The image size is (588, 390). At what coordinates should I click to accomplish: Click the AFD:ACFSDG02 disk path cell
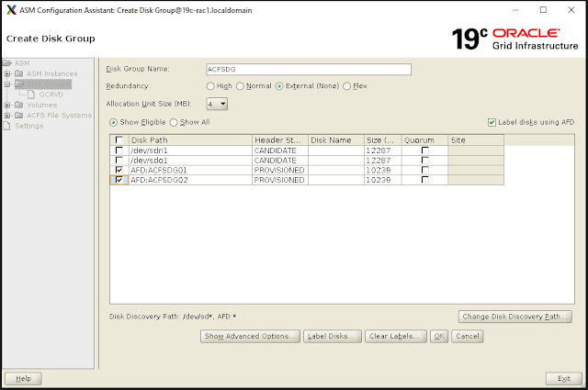[190, 180]
